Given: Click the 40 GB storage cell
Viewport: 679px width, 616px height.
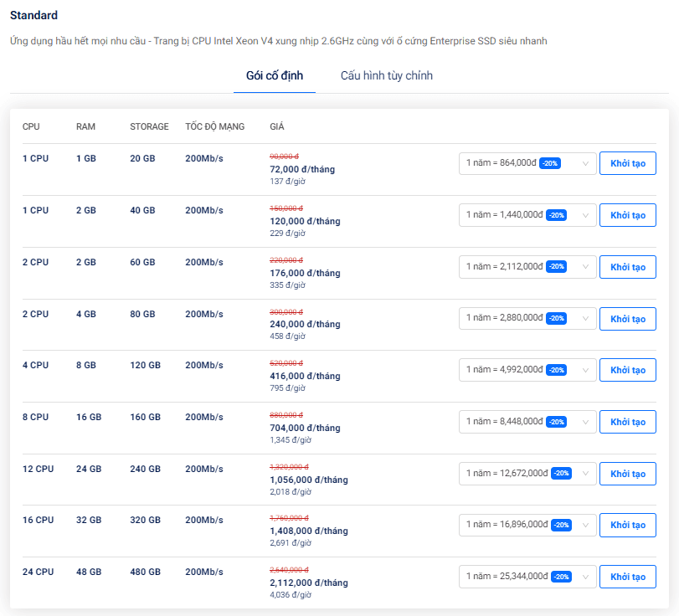Looking at the screenshot, I should tap(142, 210).
